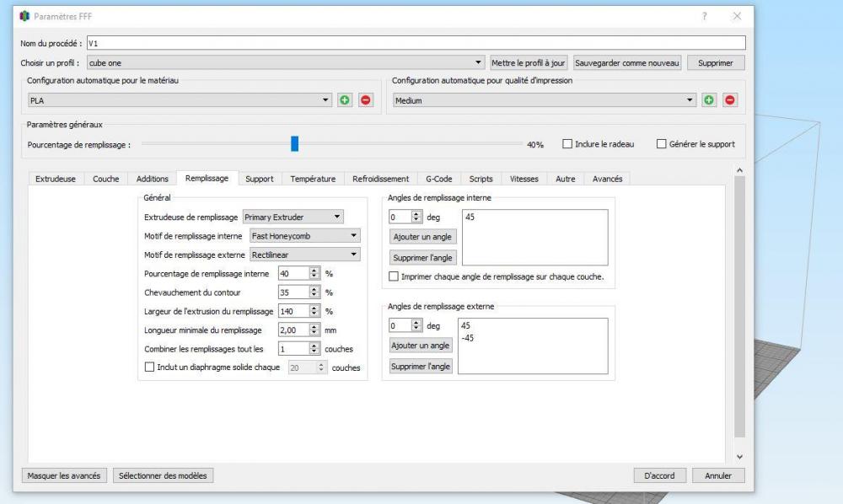The width and height of the screenshot is (843, 504).
Task: Toggle Imprimer chaque angle de remplissage sur chaque couche
Action: (394, 276)
